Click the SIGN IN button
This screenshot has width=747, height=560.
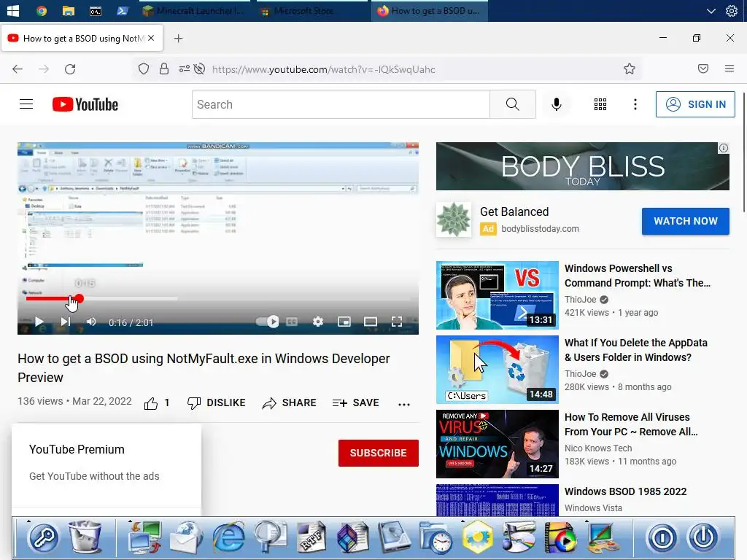(695, 104)
